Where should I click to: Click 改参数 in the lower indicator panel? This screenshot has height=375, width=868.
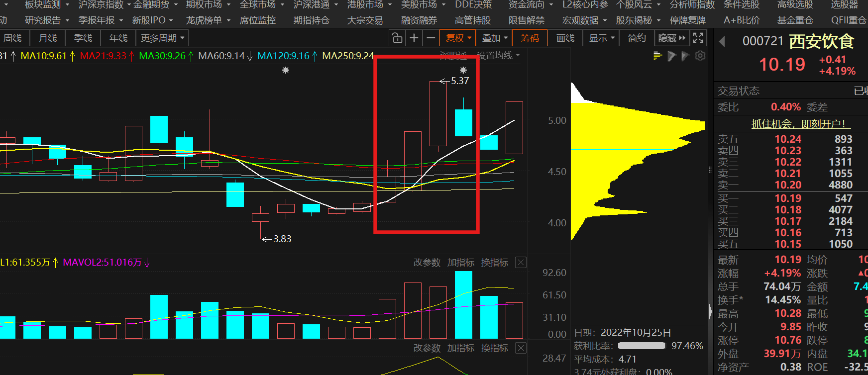pyautogui.click(x=427, y=348)
